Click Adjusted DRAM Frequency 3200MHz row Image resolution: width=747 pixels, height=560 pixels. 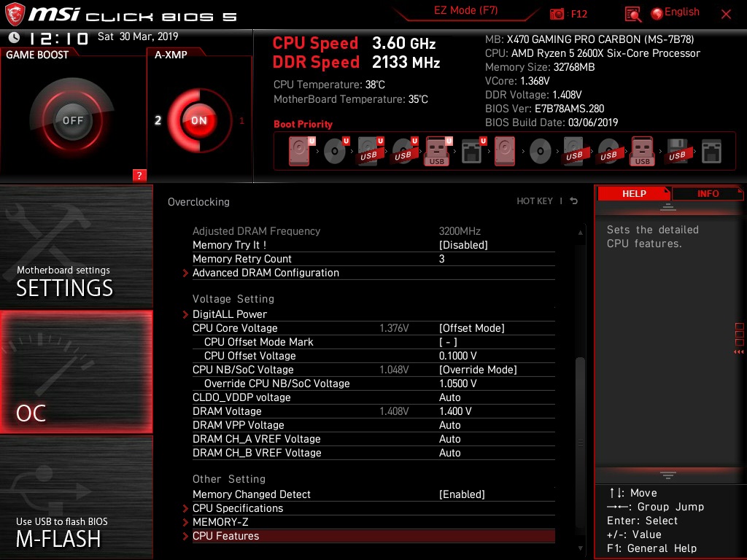click(373, 231)
